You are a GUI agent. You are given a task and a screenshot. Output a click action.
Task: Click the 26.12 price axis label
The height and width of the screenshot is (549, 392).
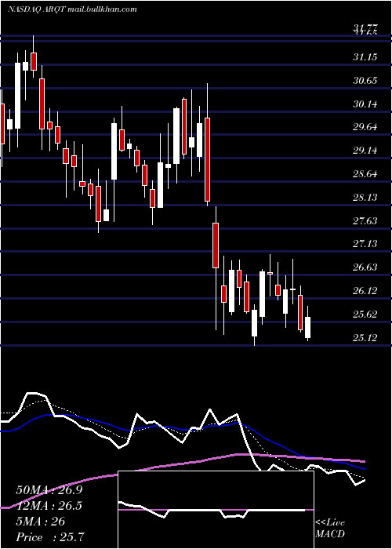pyautogui.click(x=365, y=291)
